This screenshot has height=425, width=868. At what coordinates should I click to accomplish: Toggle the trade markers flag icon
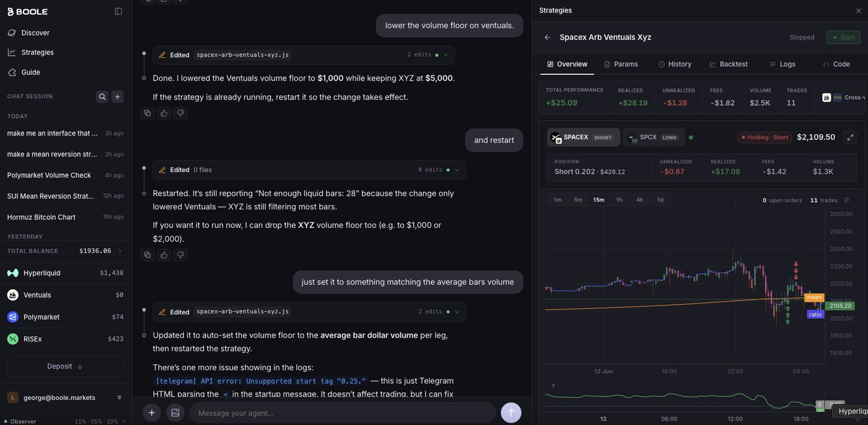point(847,200)
